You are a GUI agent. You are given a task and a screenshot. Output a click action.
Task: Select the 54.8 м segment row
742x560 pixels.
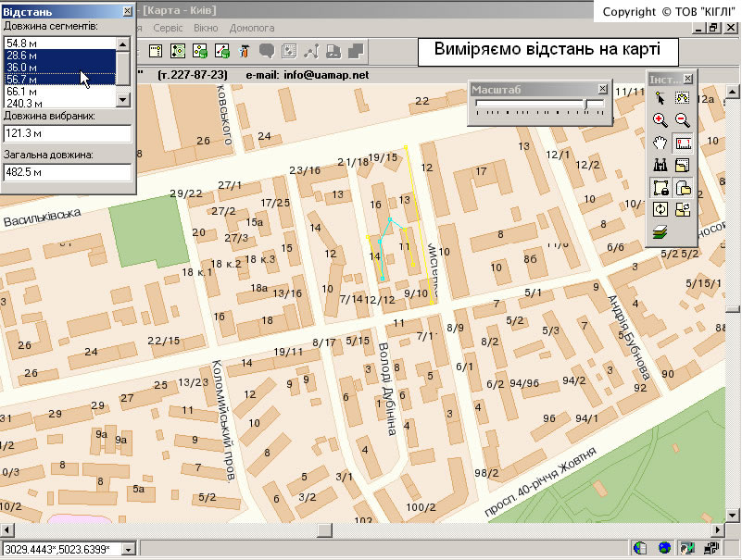(x=59, y=44)
